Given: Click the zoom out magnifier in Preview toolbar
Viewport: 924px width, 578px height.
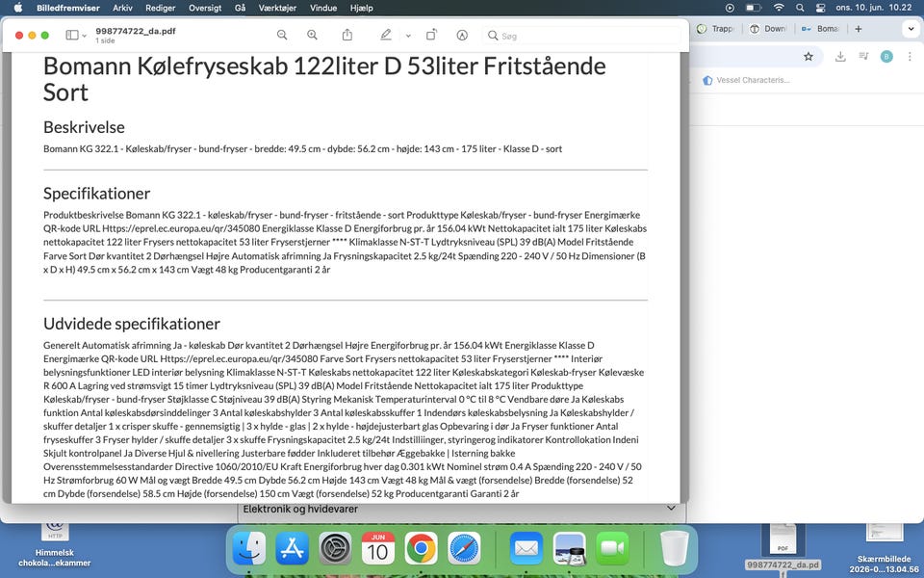Looking at the screenshot, I should 282,35.
